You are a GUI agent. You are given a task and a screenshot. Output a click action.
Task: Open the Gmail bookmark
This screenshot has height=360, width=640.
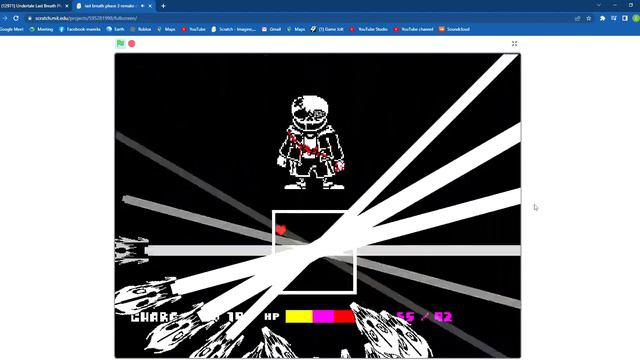click(271, 29)
